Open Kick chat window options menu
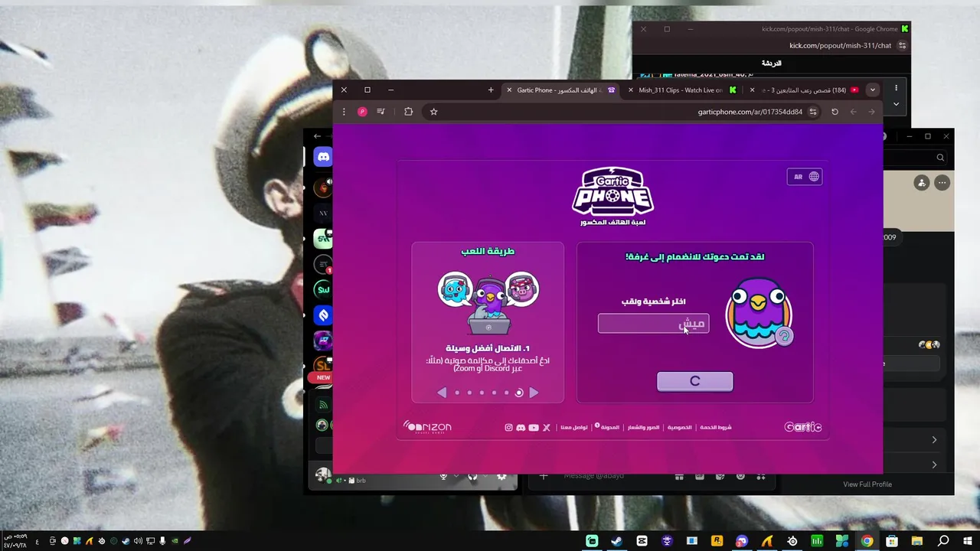This screenshot has height=551, width=980. point(896,88)
